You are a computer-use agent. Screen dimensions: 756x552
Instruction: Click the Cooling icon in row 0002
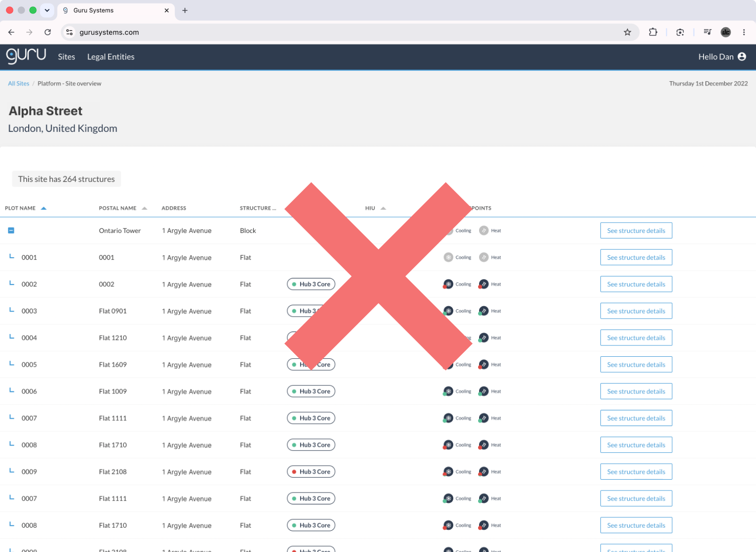click(x=448, y=284)
